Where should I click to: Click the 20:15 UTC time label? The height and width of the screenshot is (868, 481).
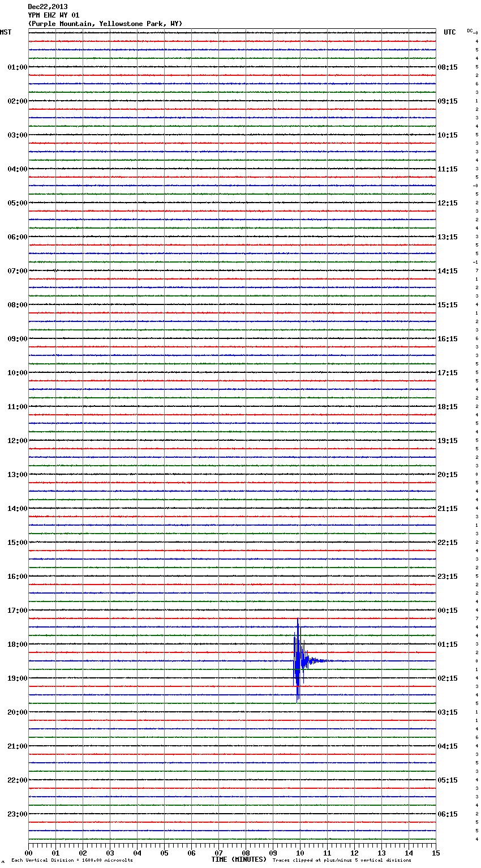pyautogui.click(x=448, y=475)
